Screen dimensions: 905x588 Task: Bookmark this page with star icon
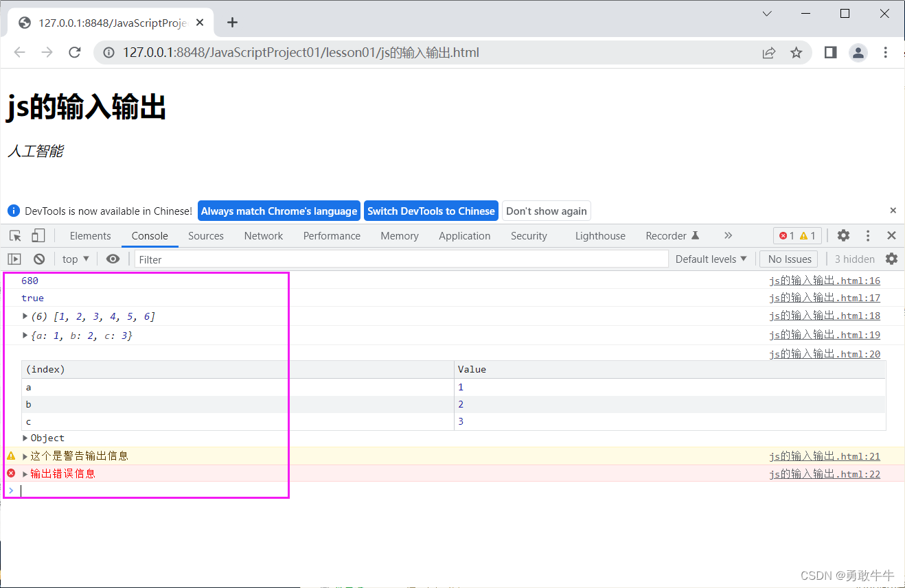[796, 53]
